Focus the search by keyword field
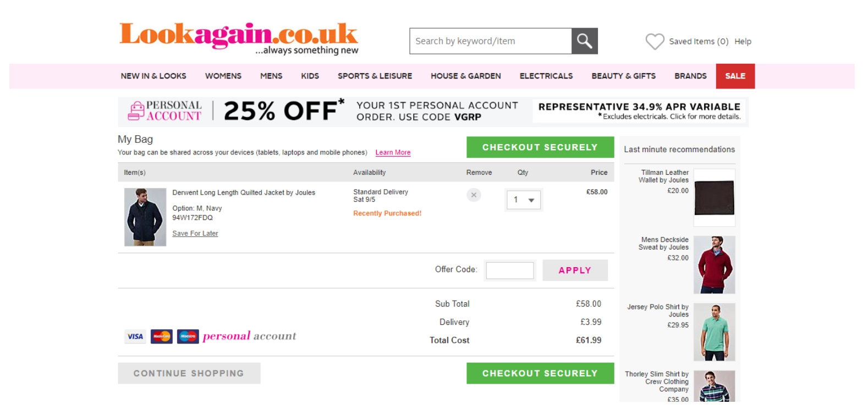The image size is (868, 415). click(491, 41)
